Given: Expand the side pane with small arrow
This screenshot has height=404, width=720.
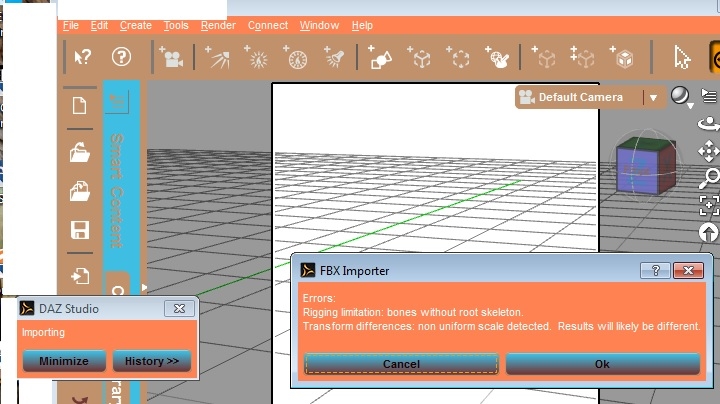Looking at the screenshot, I should click(144, 287).
